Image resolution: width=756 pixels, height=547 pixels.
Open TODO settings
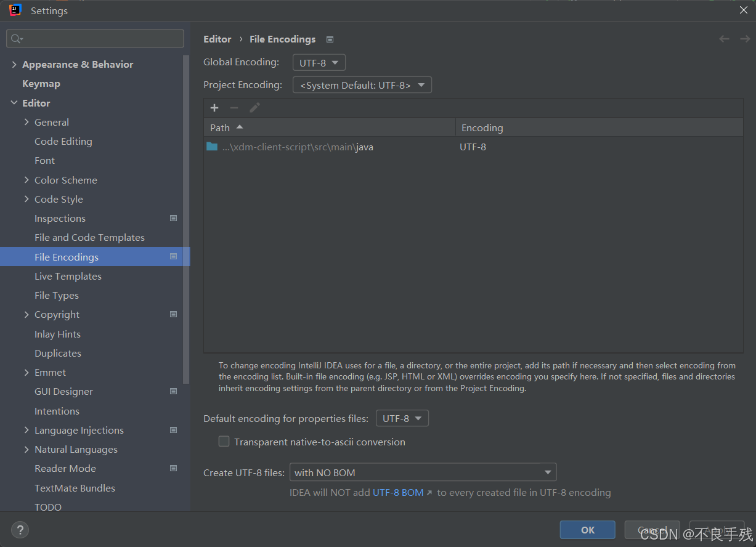(48, 507)
